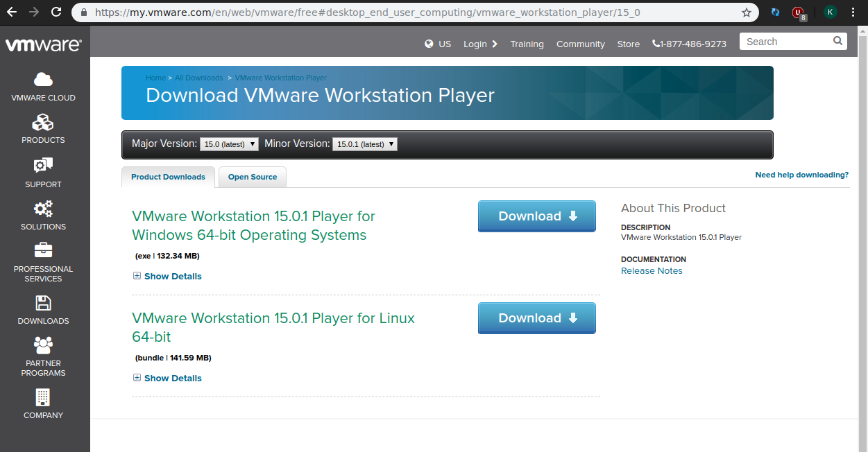Open Support icon in sidebar
Viewport: 868px width, 452px height.
tap(43, 166)
